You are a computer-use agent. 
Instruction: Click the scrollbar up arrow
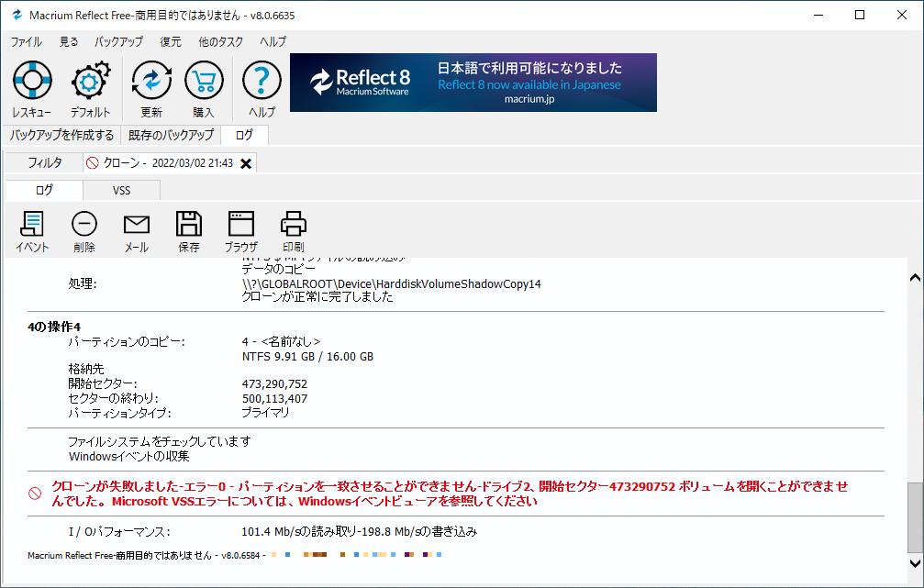pyautogui.click(x=913, y=276)
